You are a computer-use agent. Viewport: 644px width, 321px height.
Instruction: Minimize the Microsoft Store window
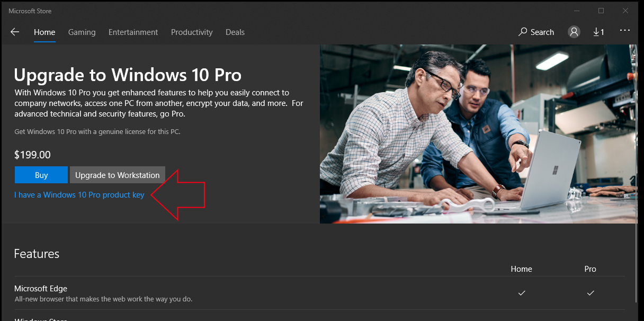[x=576, y=11]
